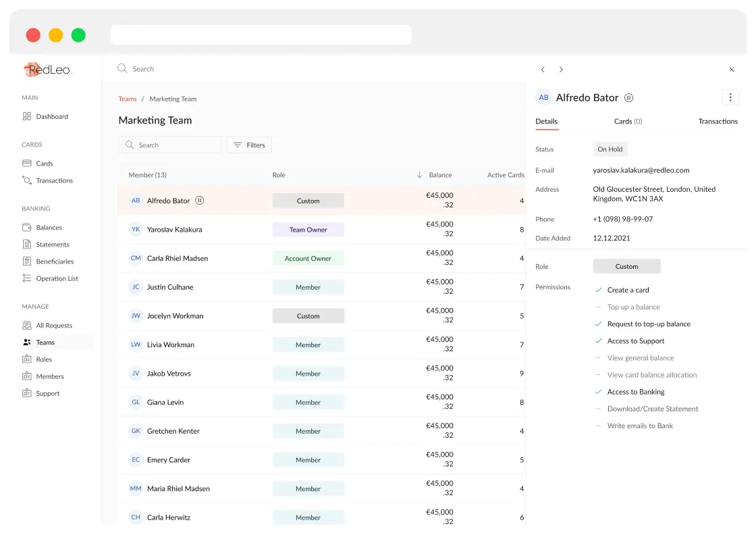Open Custom role selector in details panel
756x535 pixels.
tap(626, 266)
